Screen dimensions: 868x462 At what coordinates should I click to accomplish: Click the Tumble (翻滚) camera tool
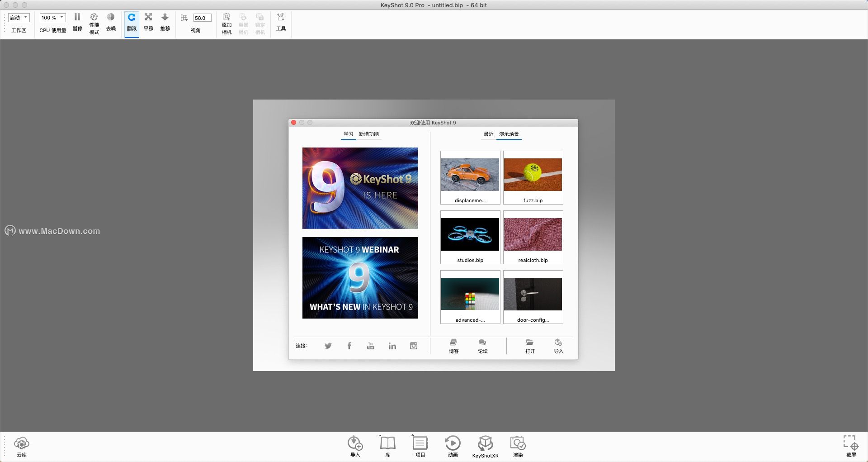pos(132,22)
